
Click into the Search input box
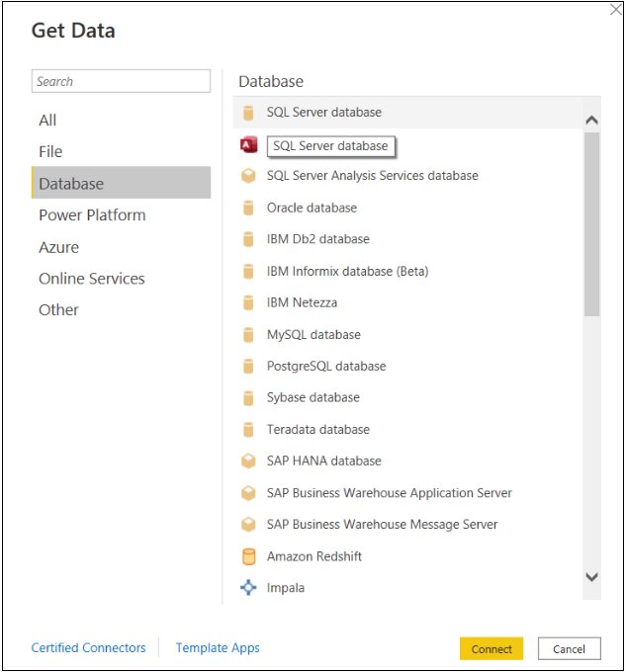pyautogui.click(x=121, y=82)
